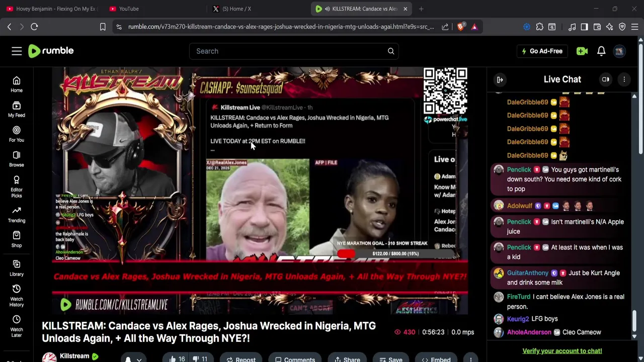This screenshot has width=644, height=362.
Task: Like the video with thumbs up
Action: click(x=177, y=359)
